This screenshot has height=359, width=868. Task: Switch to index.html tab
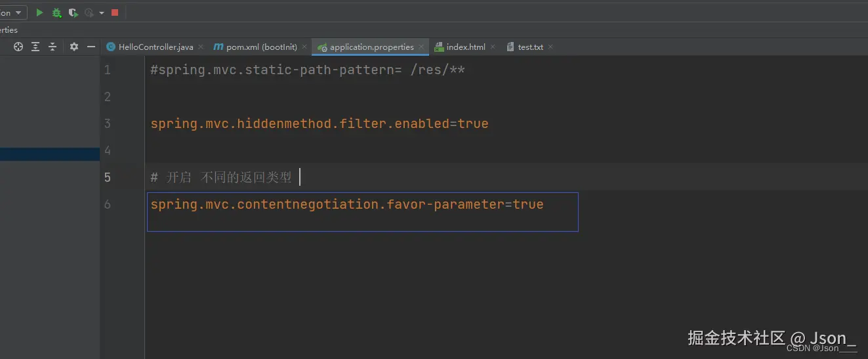point(465,47)
